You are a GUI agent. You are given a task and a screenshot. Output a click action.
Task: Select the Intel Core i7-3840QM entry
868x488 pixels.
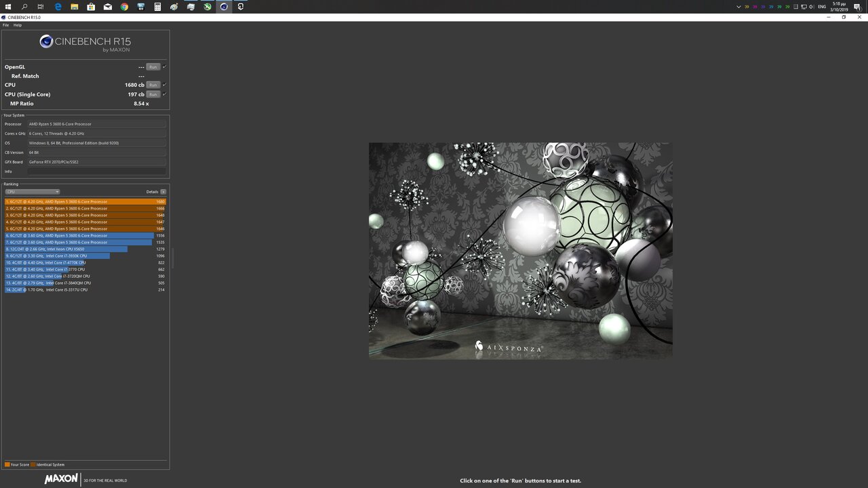[x=85, y=283]
